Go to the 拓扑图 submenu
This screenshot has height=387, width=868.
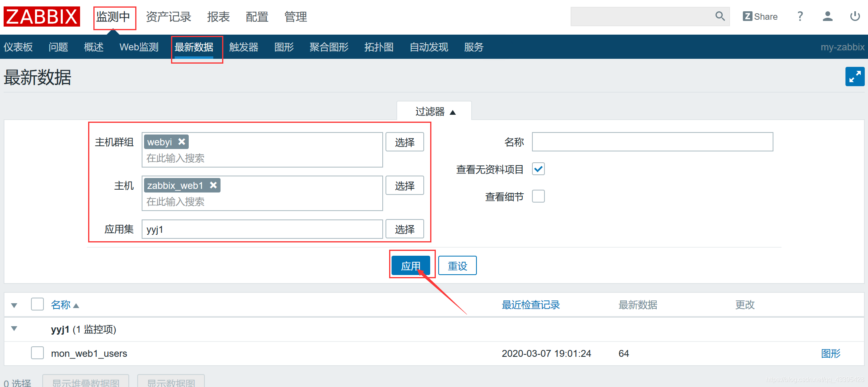click(379, 47)
